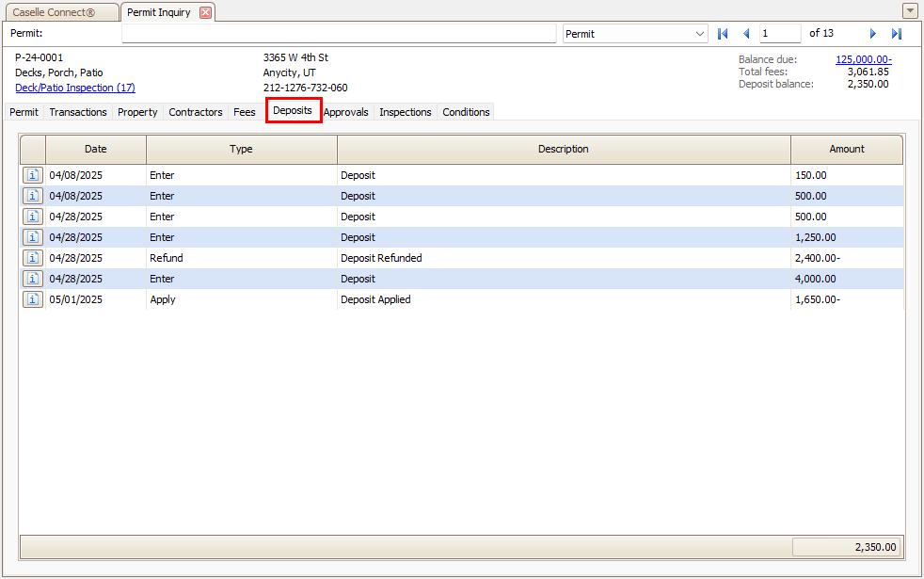Image resolution: width=924 pixels, height=579 pixels.
Task: Close the Permit Inquiry tab
Action: [205, 12]
